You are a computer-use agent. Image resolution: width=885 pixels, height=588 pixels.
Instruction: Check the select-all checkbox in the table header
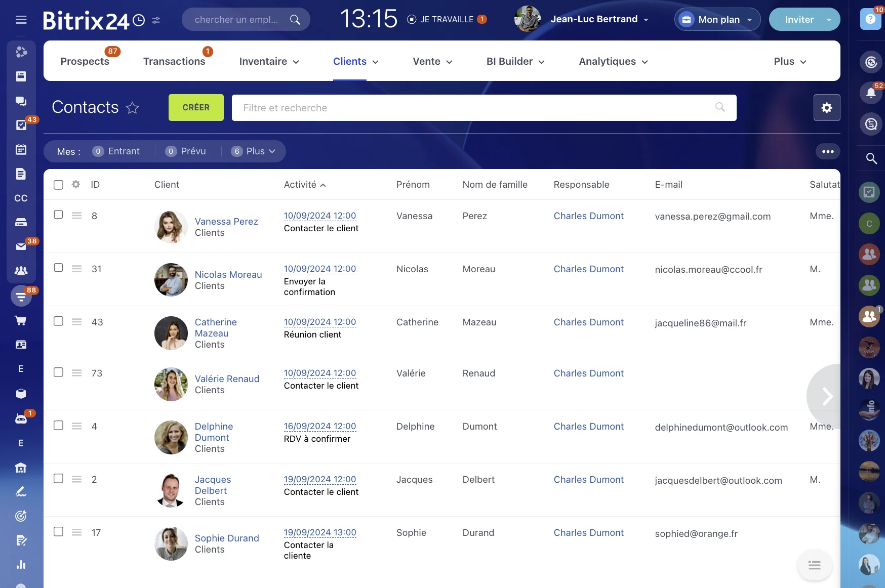[x=58, y=185]
